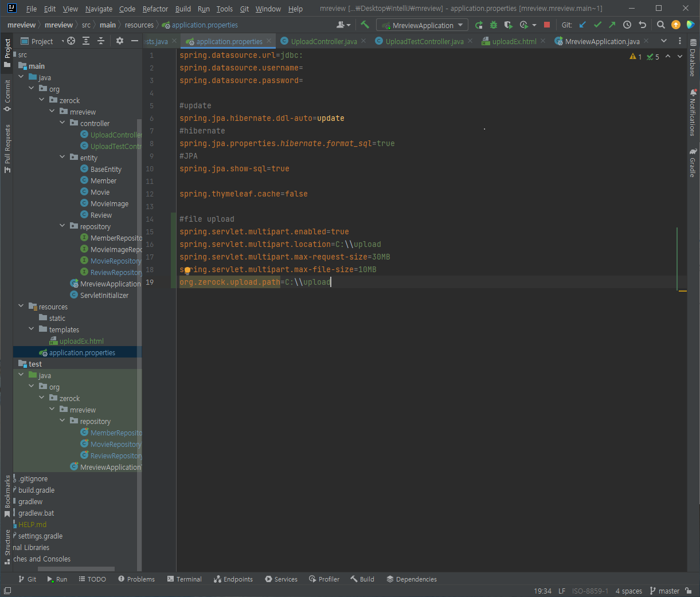700x597 pixels.
Task: Open the Project view selector dropdown
Action: tap(42, 41)
